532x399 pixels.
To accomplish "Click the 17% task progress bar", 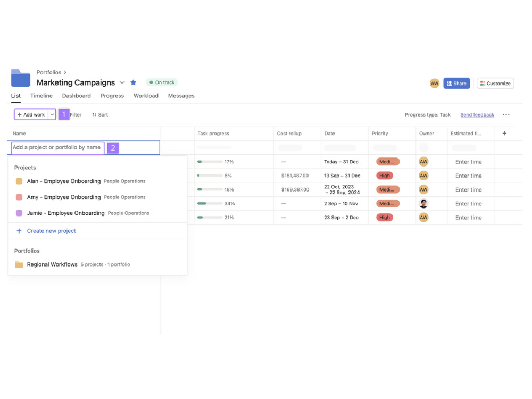I will [x=210, y=162].
